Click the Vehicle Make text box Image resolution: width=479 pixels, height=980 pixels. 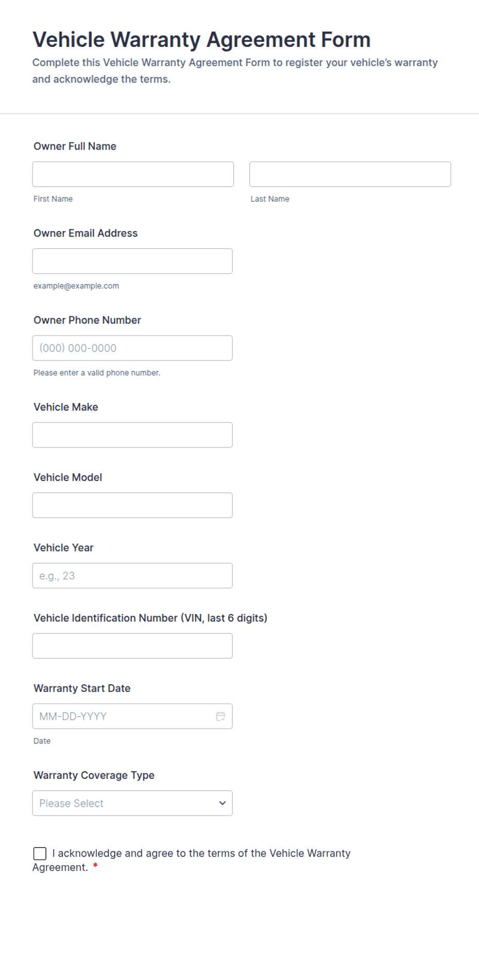click(x=132, y=435)
